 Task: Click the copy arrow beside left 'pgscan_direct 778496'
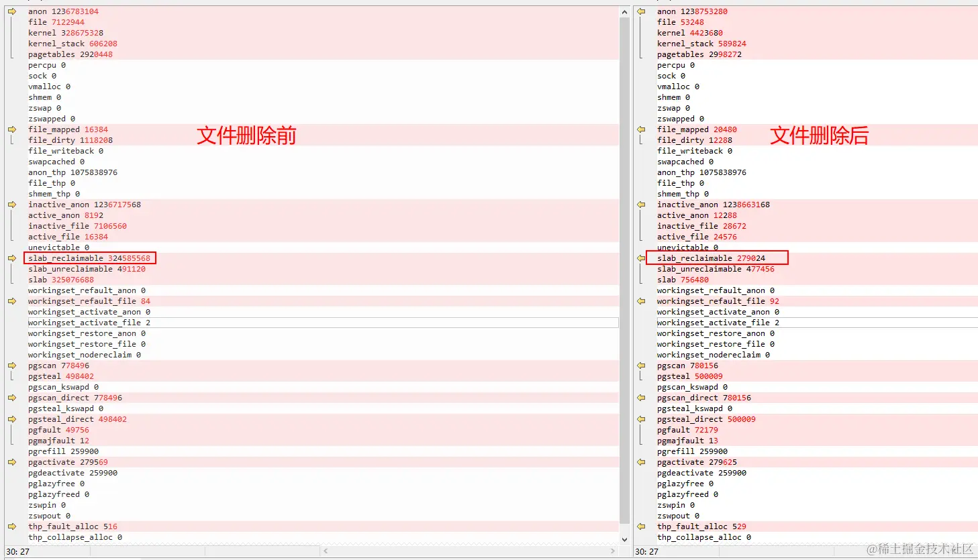click(x=12, y=398)
